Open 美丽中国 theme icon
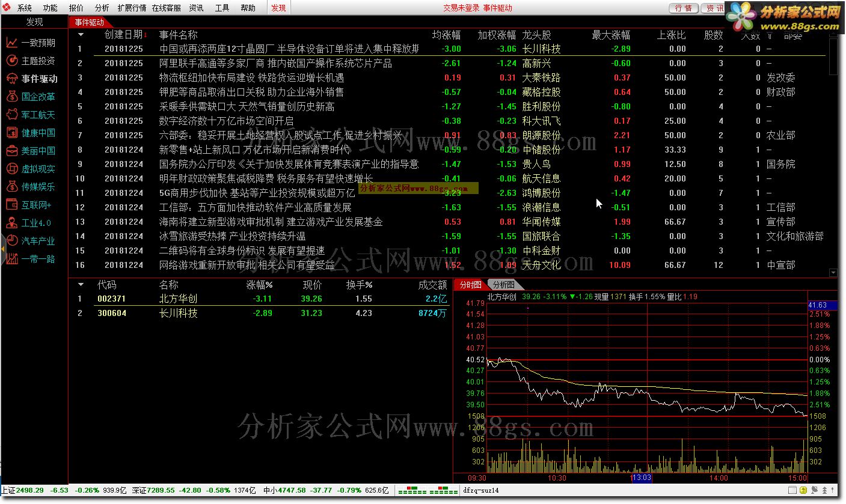The image size is (846, 504). tap(11, 151)
